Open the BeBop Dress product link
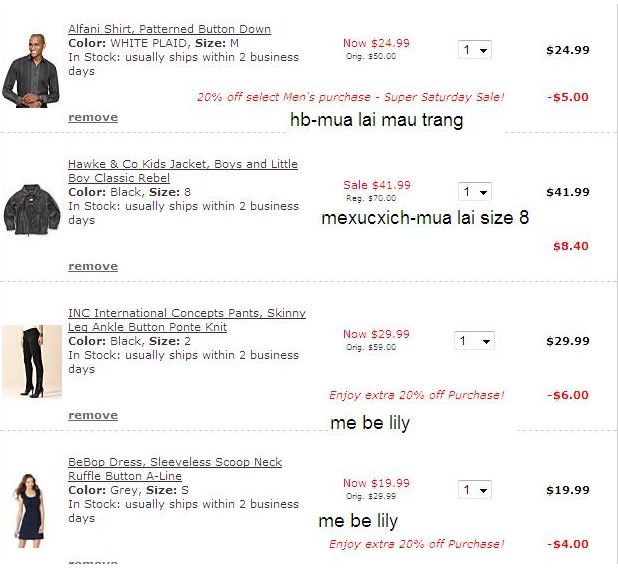The width and height of the screenshot is (618, 572). 175,469
